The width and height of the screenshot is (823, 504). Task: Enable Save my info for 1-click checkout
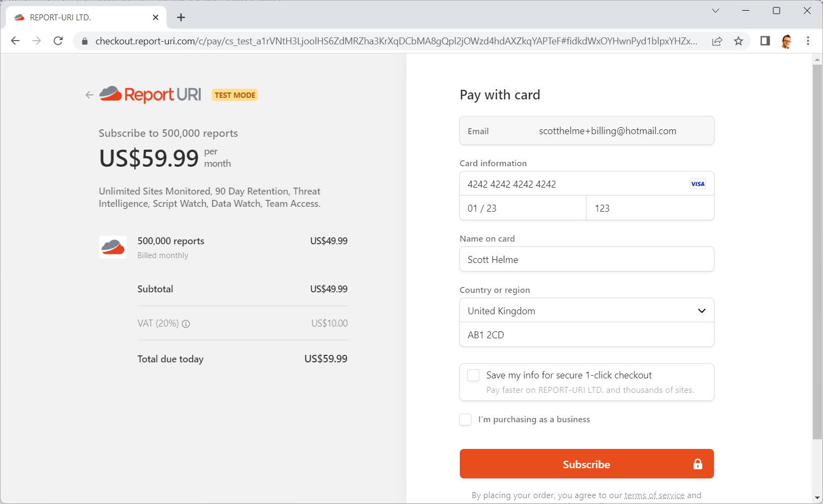[x=473, y=375]
